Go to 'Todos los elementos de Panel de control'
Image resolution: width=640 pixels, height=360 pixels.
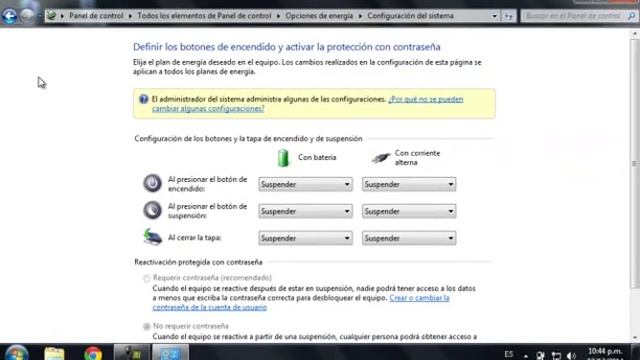click(204, 16)
